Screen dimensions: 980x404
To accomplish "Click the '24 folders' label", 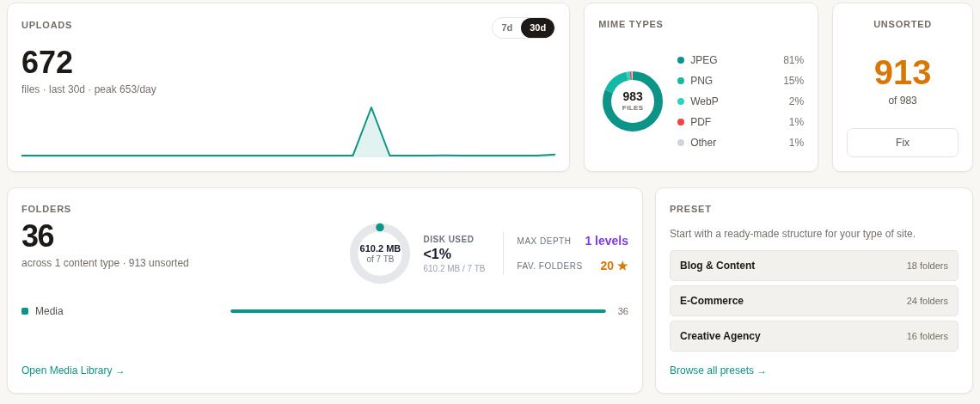I will (927, 301).
